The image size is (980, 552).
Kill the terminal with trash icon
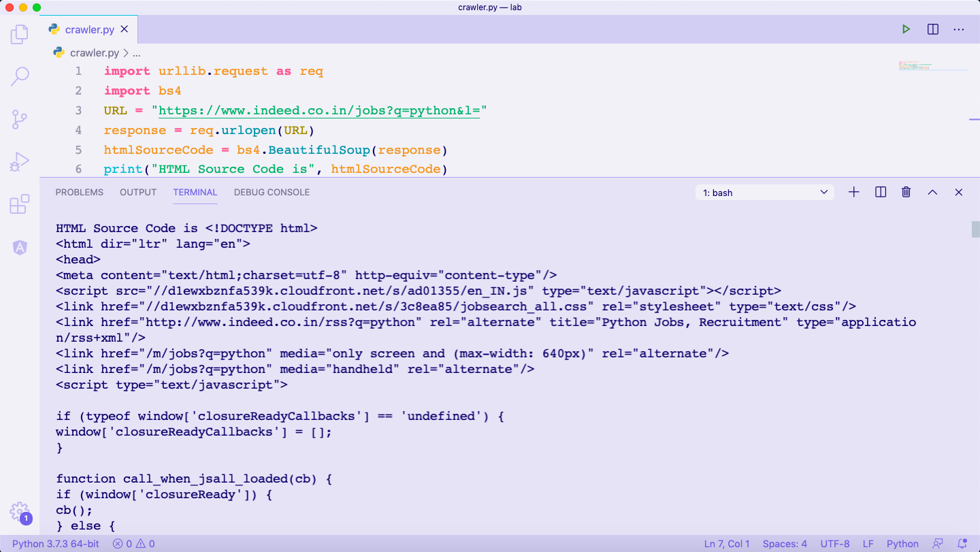click(906, 193)
